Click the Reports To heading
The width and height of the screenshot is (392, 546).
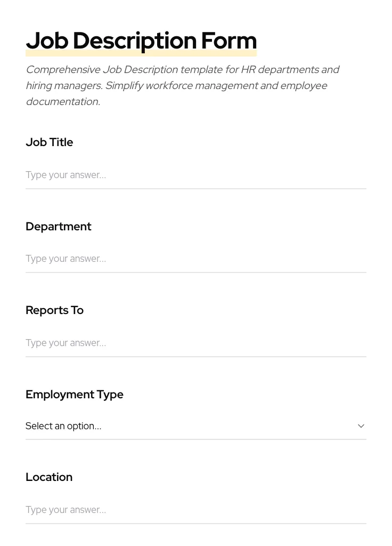[54, 310]
